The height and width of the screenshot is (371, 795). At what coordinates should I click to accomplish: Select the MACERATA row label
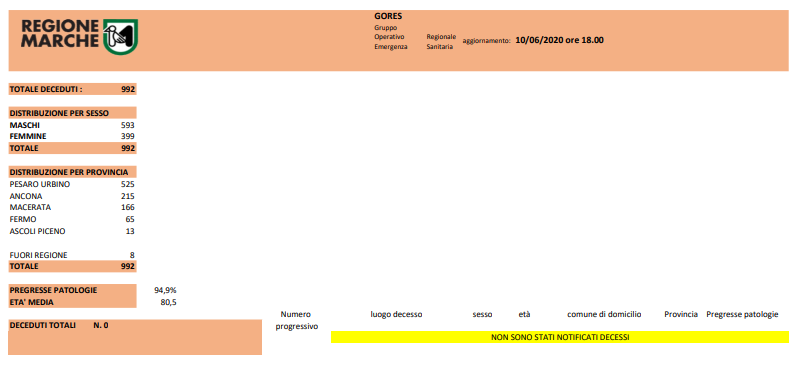point(30,207)
